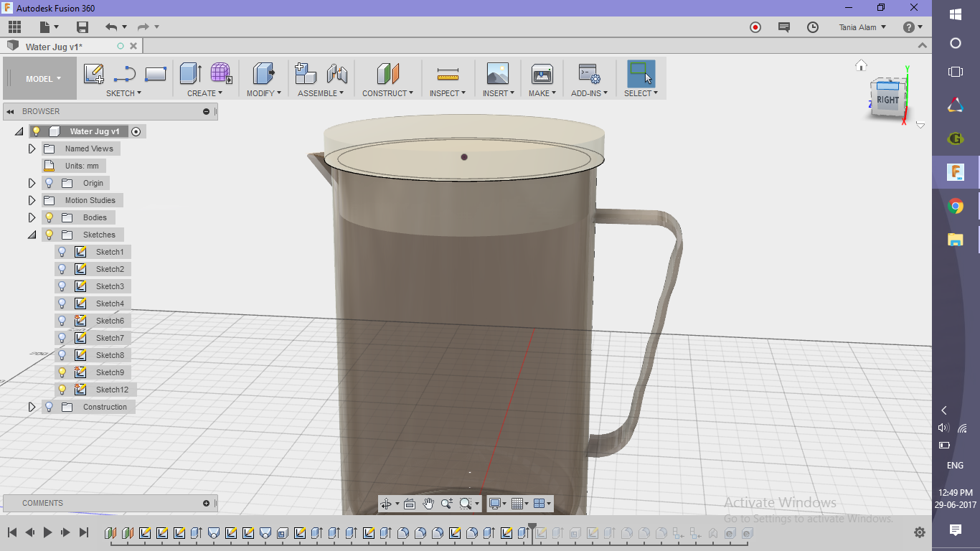Open the CONSTRUCT menu
980x551 pixels.
pos(387,93)
